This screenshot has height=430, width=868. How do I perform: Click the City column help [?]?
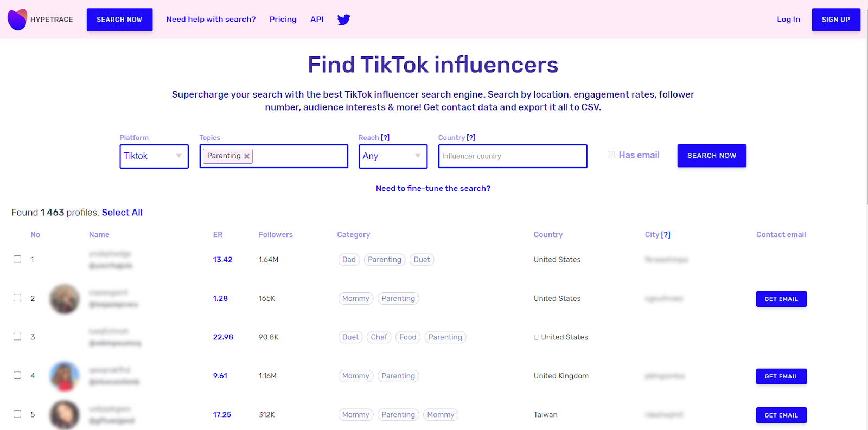(666, 235)
